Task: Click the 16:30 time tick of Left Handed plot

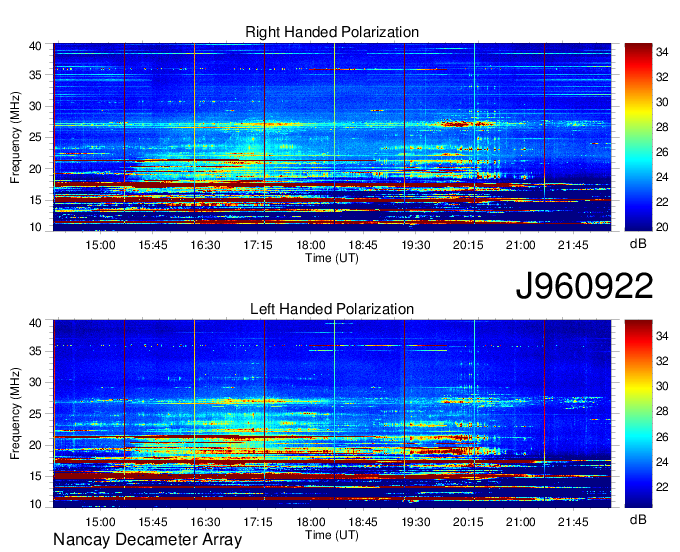Action: tap(206, 522)
